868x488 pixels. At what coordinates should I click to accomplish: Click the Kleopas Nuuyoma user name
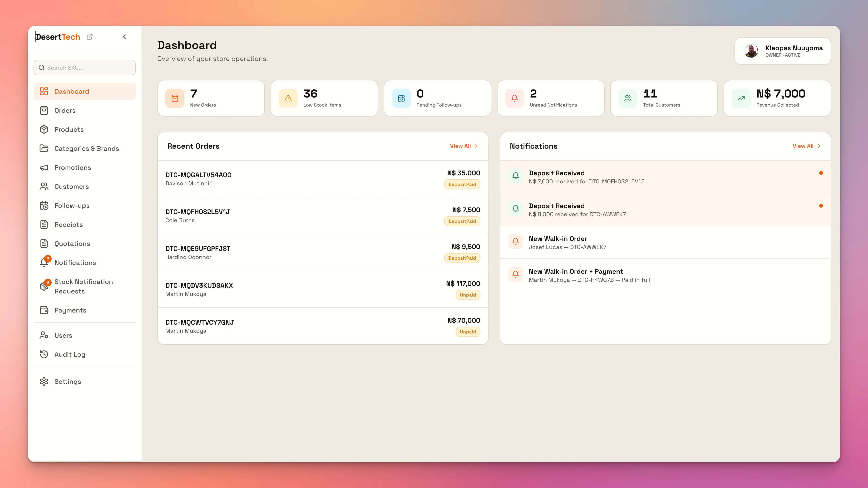click(794, 48)
